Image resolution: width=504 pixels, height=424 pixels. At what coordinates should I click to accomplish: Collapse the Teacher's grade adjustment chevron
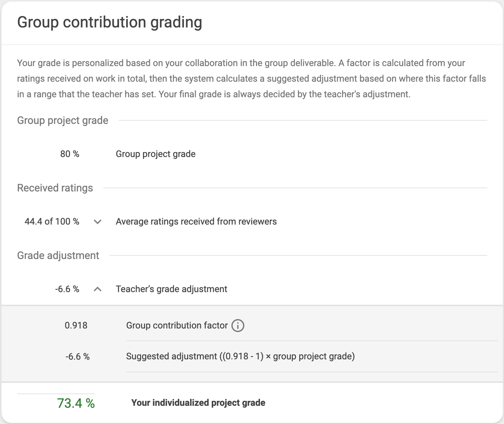point(97,289)
